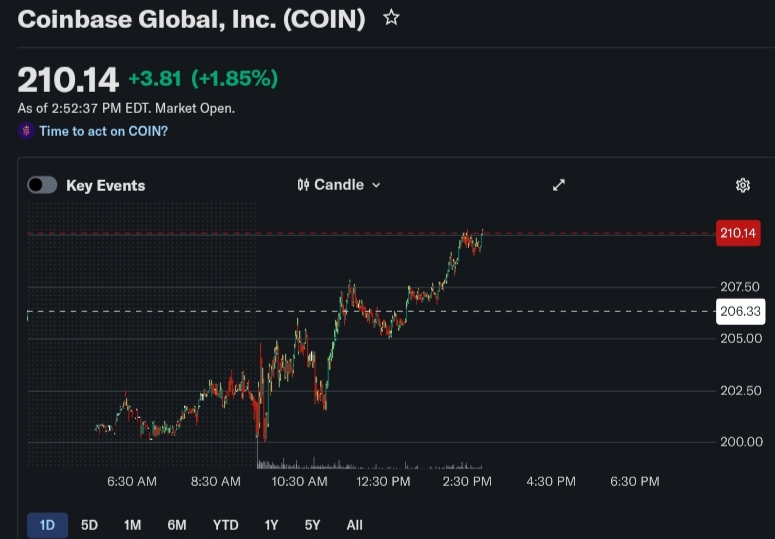
Task: Click the 4:30 PM time axis label
Action: click(551, 482)
